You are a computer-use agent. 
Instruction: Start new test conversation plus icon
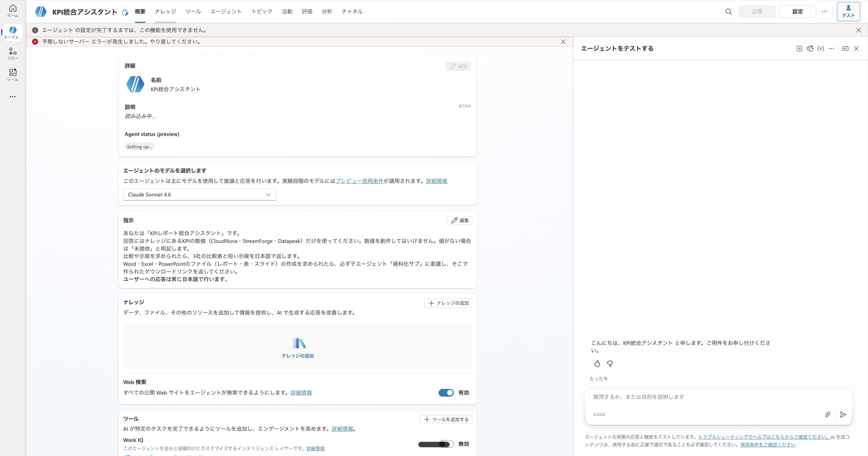pyautogui.click(x=799, y=49)
